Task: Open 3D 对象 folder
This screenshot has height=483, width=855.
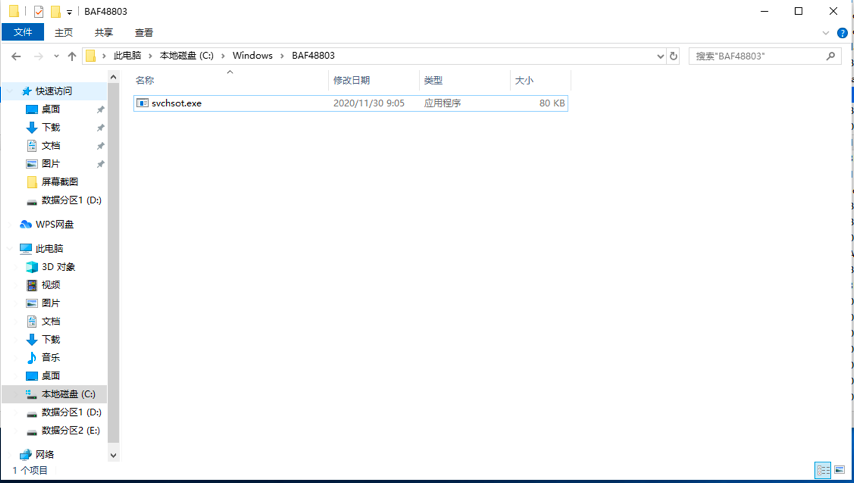Action: [x=58, y=267]
